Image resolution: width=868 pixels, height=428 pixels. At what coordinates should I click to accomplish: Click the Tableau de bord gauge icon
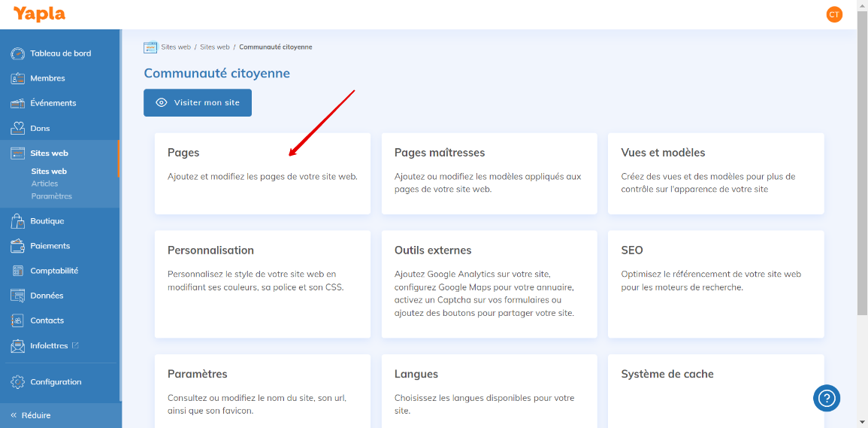coord(18,53)
